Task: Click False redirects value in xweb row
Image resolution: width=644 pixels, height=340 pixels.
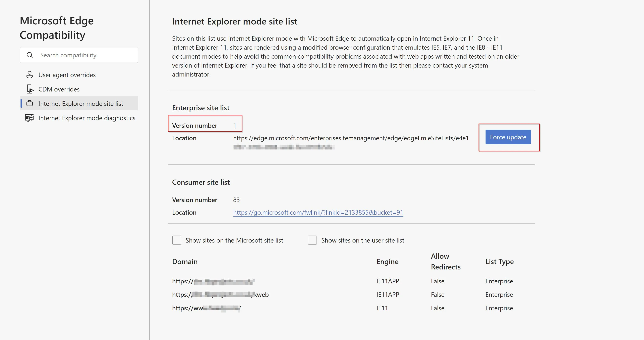Action: point(438,295)
